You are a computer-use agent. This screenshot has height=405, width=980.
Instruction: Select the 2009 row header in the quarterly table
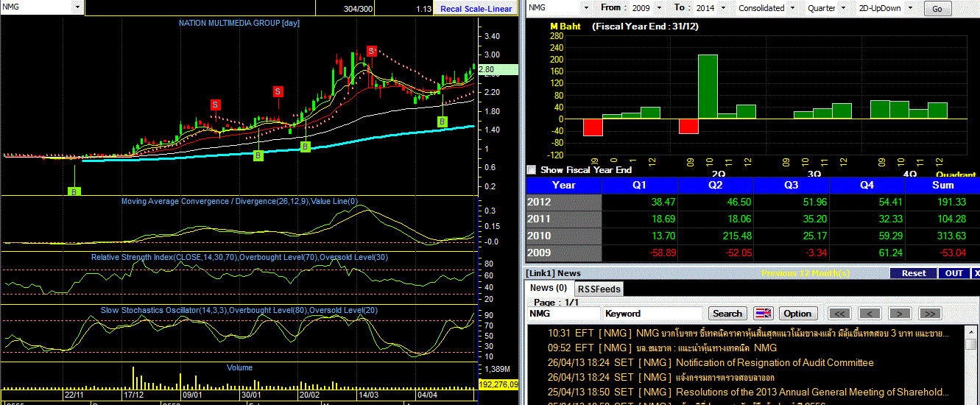click(564, 253)
